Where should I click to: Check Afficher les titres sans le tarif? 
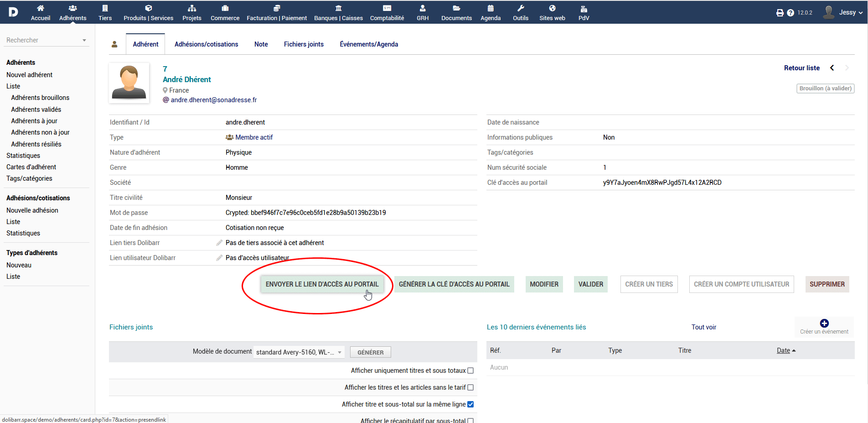pos(470,387)
